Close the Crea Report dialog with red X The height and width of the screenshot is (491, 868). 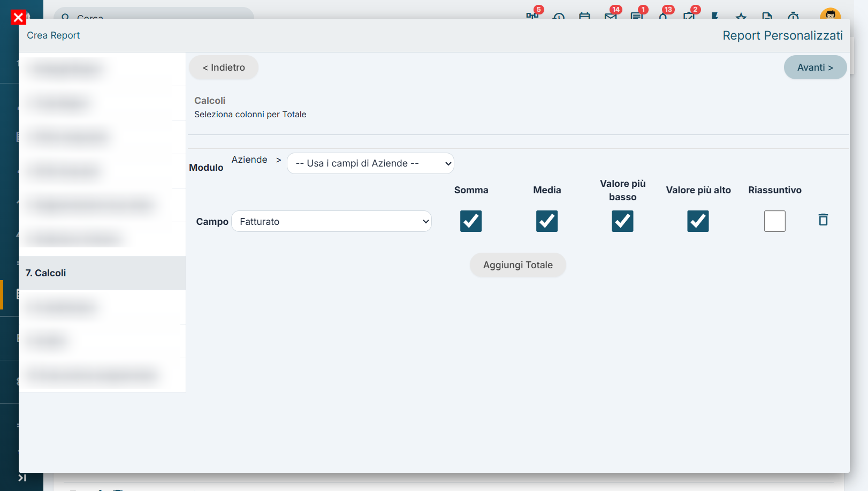(x=18, y=18)
